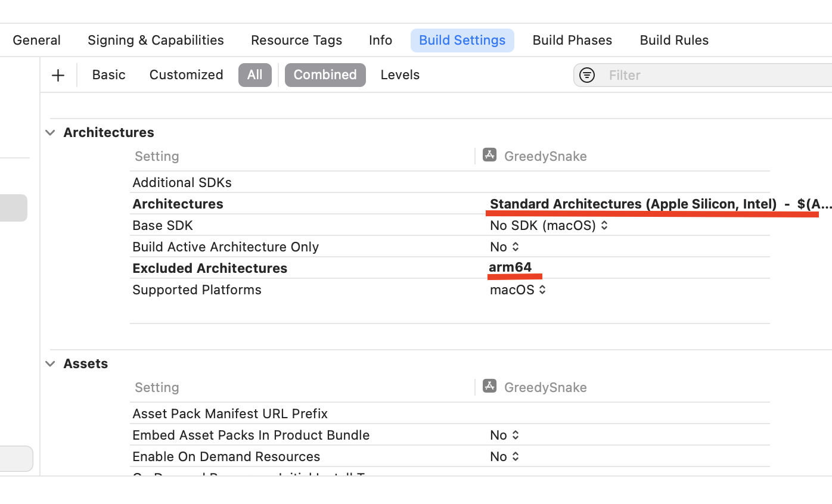Switch to the Build Phases tab
Viewport: 832px width, 504px height.
pyautogui.click(x=572, y=40)
